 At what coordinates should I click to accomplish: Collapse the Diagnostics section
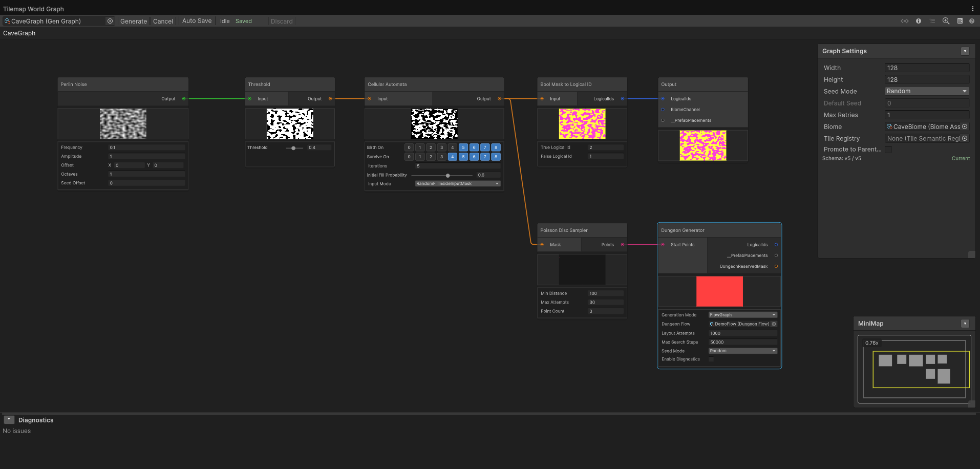coord(9,419)
